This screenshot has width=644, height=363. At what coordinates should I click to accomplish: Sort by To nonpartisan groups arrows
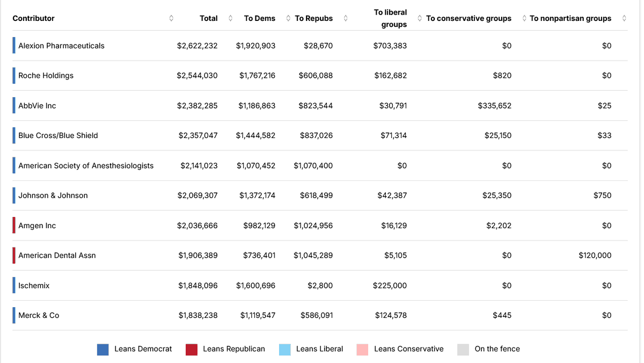624,18
